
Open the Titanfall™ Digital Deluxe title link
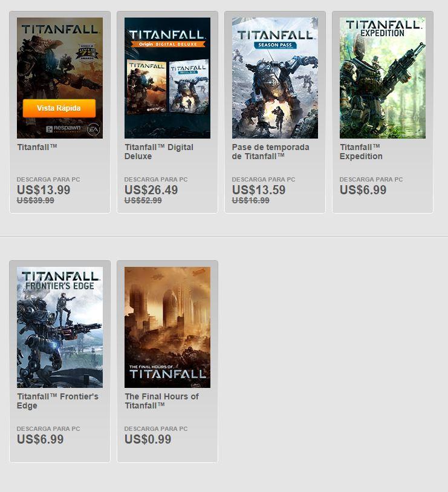pos(159,151)
